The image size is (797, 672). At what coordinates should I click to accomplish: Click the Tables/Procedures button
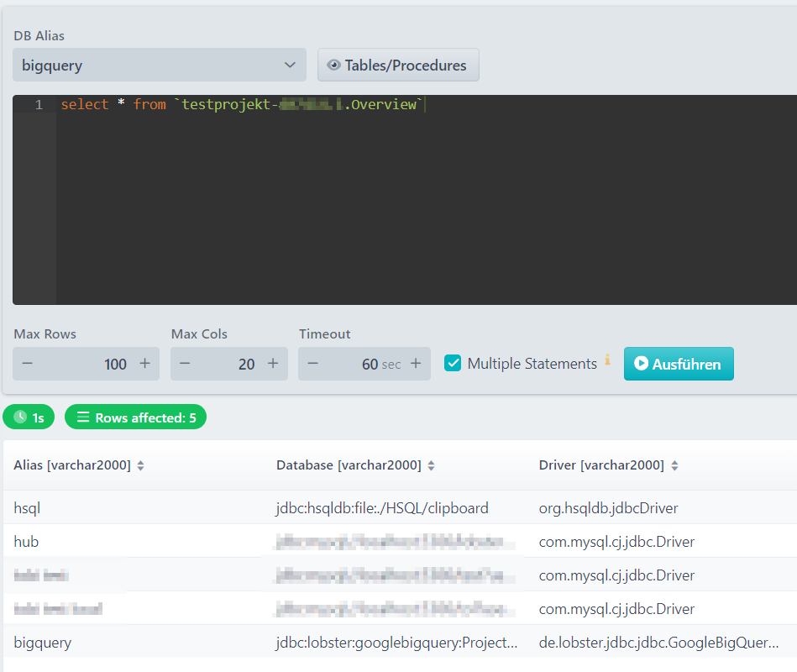pyautogui.click(x=398, y=65)
